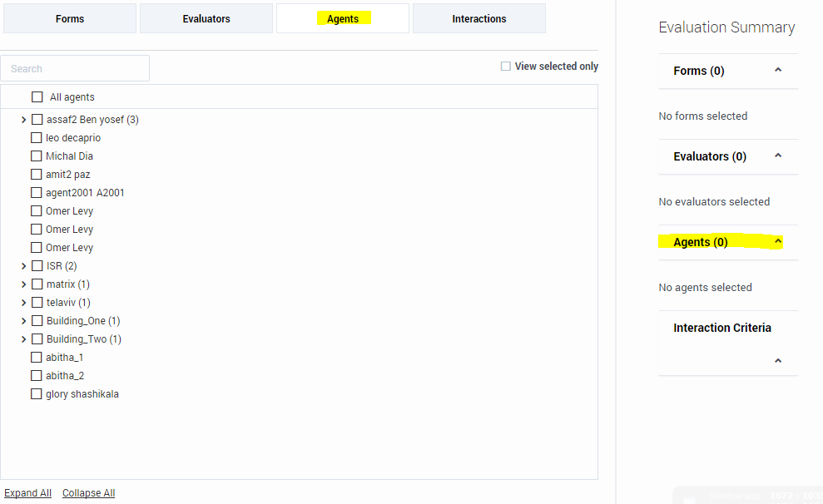This screenshot has height=504, width=823.
Task: Check the glory shashikala agent
Action: [x=37, y=394]
